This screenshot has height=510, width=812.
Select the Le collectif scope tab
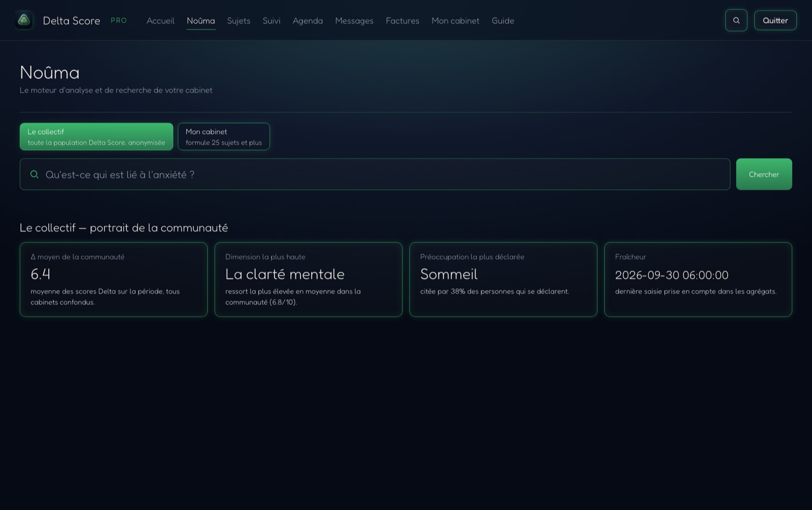(96, 137)
